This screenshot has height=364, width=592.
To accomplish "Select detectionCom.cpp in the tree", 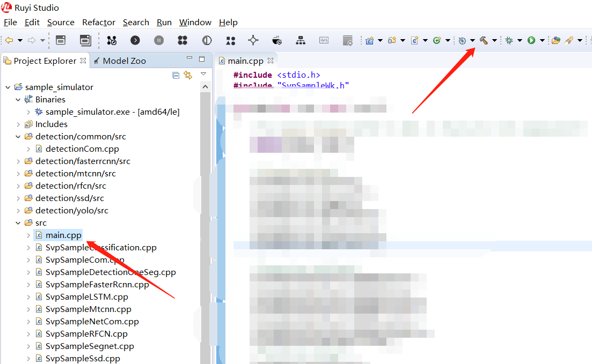I will [x=82, y=149].
